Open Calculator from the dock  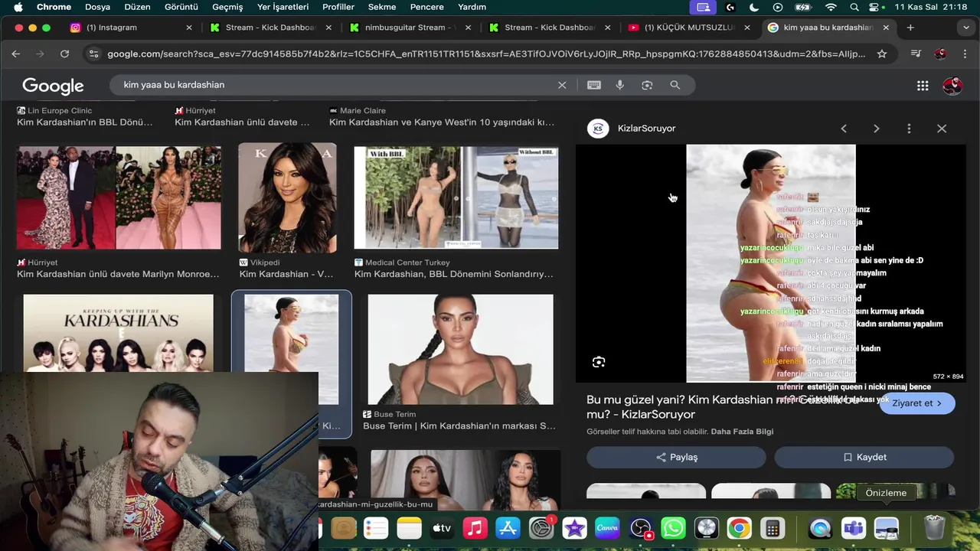[x=772, y=528]
